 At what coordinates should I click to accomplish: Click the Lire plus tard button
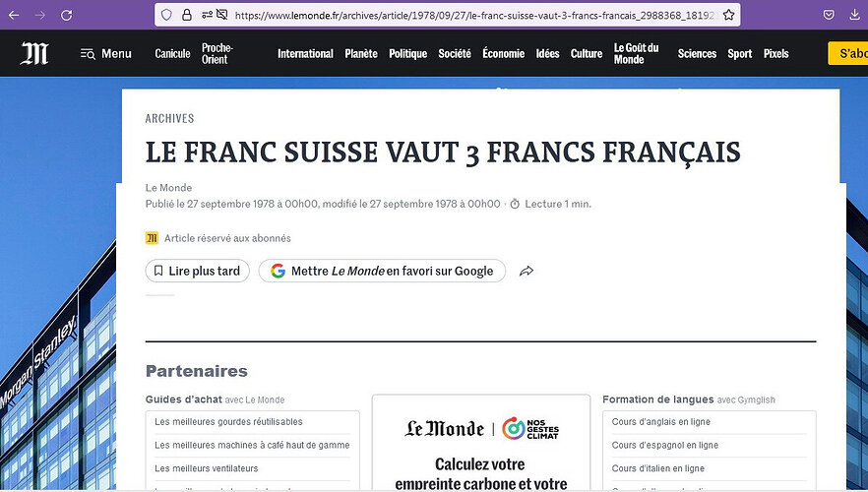198,271
